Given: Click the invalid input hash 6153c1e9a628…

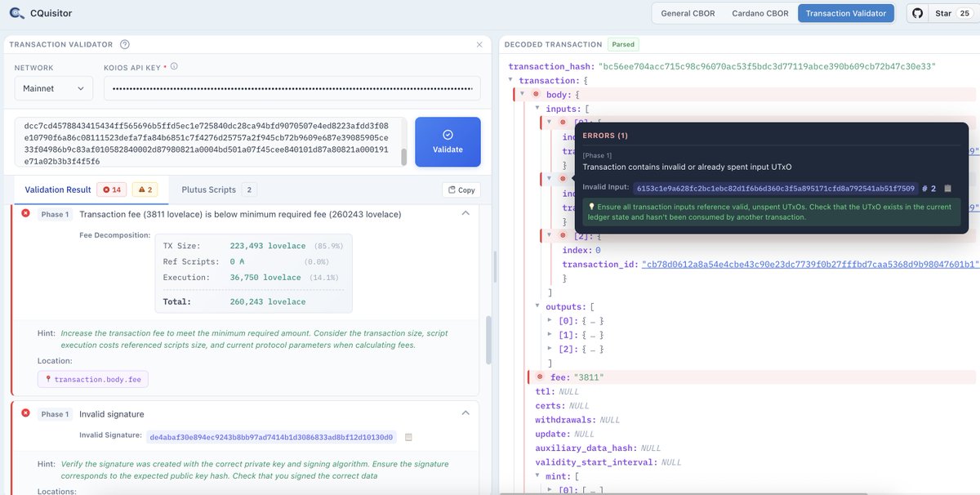Looking at the screenshot, I should 775,189.
